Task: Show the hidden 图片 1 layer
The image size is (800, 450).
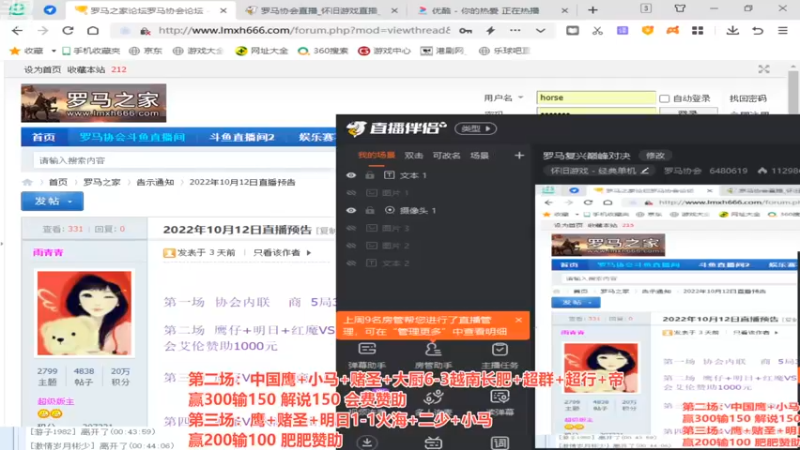Action: [351, 193]
